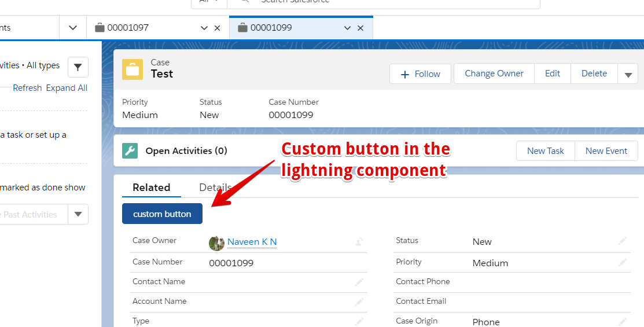Click Naveen K N avatar picture
The height and width of the screenshot is (327, 644).
click(x=216, y=243)
